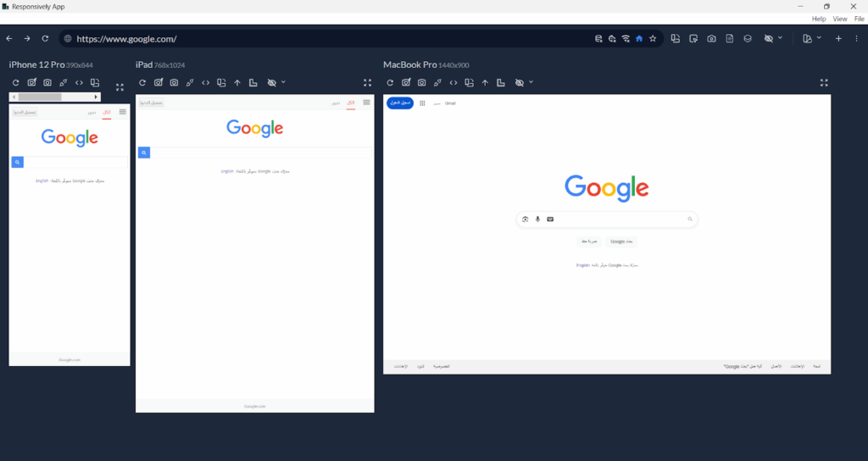Image resolution: width=868 pixels, height=461 pixels.
Task: Reload all devices with main toolbar refresh
Action: pos(46,39)
